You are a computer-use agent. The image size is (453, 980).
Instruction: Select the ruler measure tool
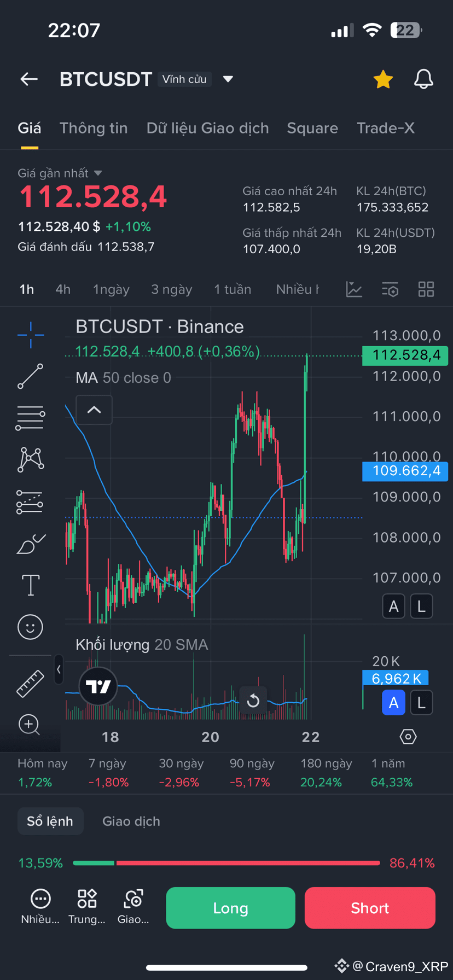[31, 684]
